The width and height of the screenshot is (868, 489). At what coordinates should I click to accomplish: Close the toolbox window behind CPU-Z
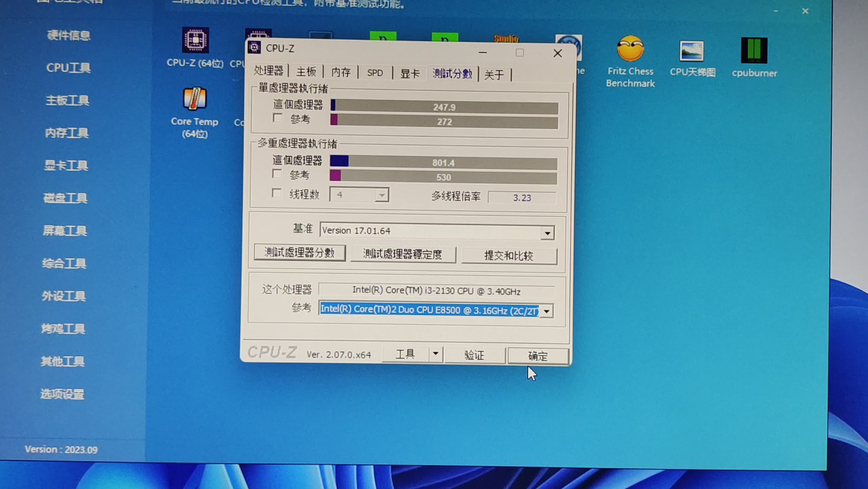click(805, 11)
